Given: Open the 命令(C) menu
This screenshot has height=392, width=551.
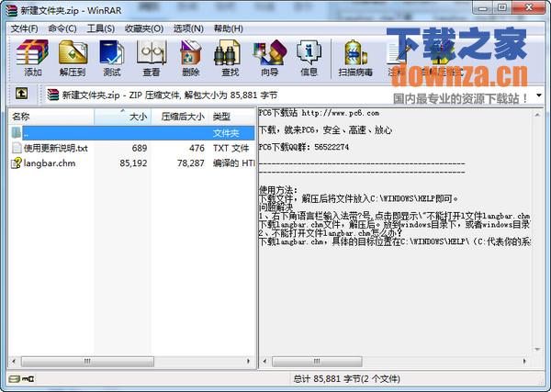Looking at the screenshot, I should click(x=62, y=28).
